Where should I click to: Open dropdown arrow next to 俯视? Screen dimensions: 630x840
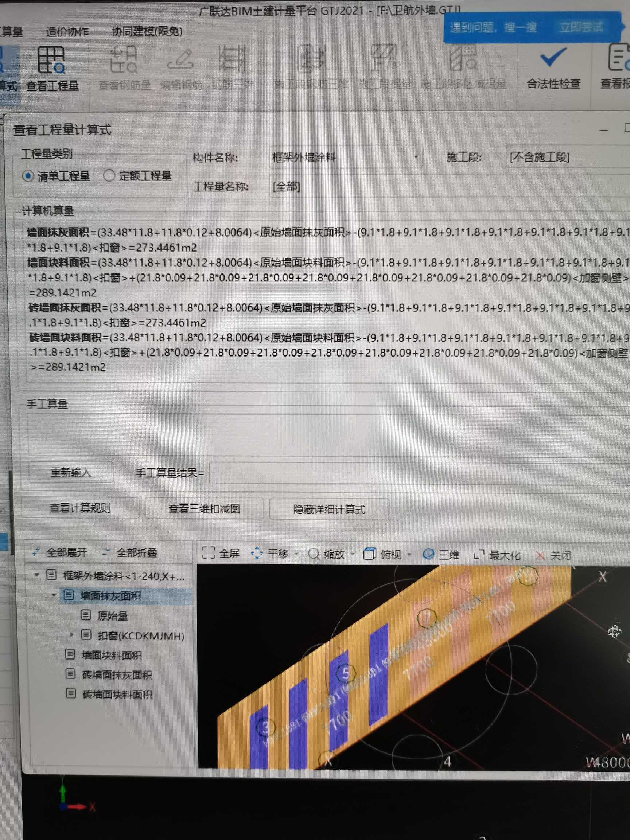[409, 555]
